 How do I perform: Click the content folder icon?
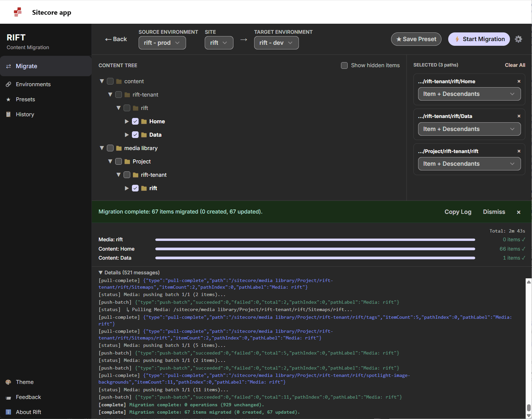(119, 81)
